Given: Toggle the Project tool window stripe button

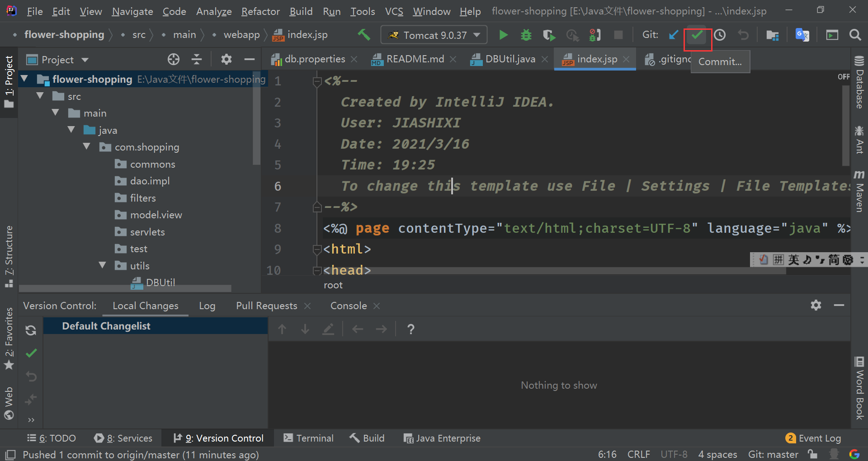Looking at the screenshot, I should tap(9, 82).
